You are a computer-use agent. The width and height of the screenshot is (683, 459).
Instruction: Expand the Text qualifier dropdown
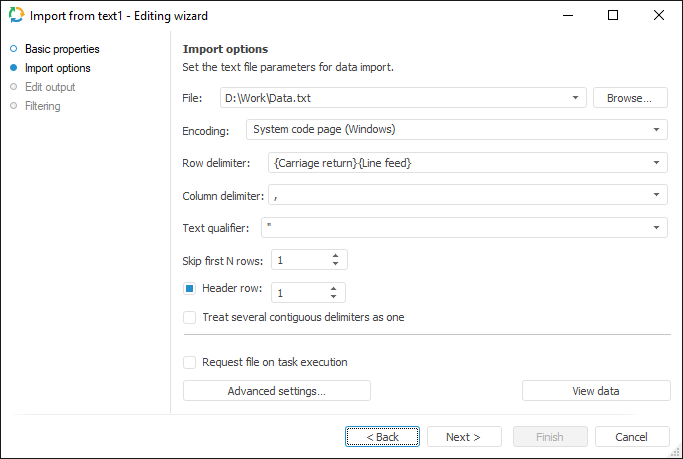click(657, 228)
